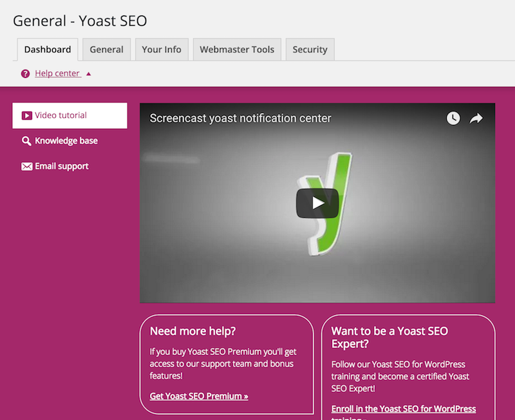515x420 pixels.
Task: Switch to the General tab
Action: click(x=107, y=50)
